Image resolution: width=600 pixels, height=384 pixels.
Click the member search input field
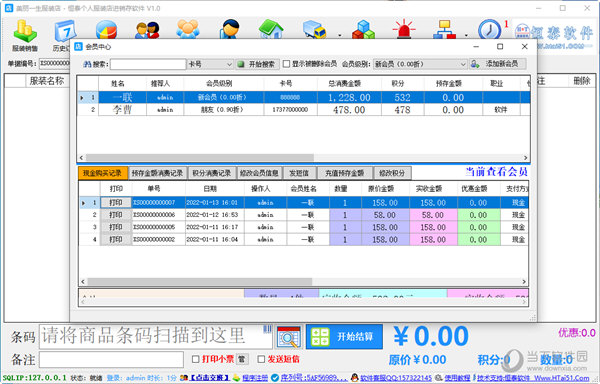(x=148, y=64)
